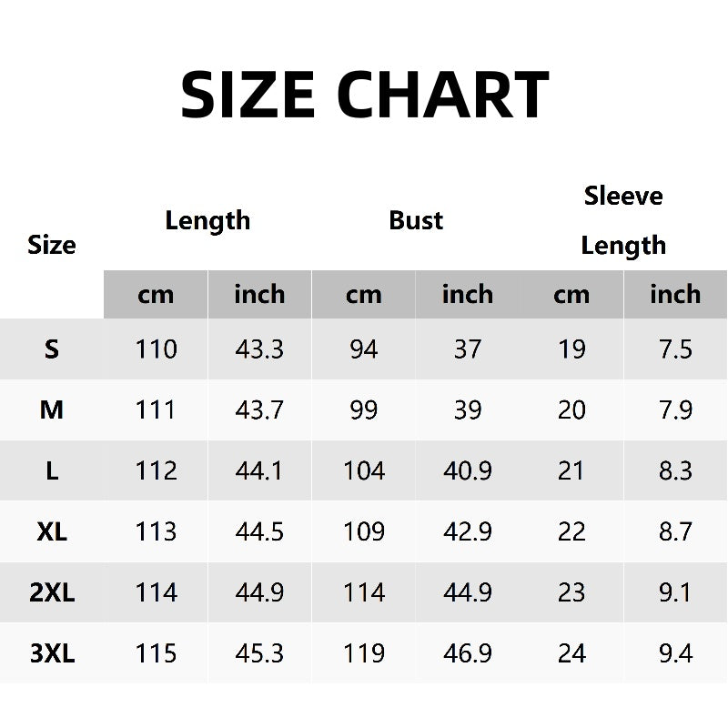Click the Sleeve Length column header
The width and height of the screenshot is (728, 728).
tap(623, 220)
